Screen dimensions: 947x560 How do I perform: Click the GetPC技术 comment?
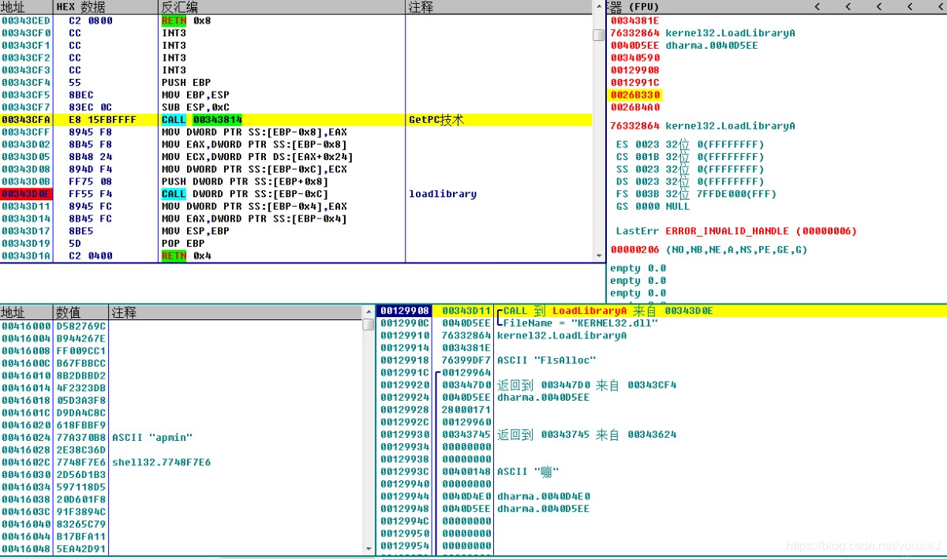pyautogui.click(x=436, y=120)
